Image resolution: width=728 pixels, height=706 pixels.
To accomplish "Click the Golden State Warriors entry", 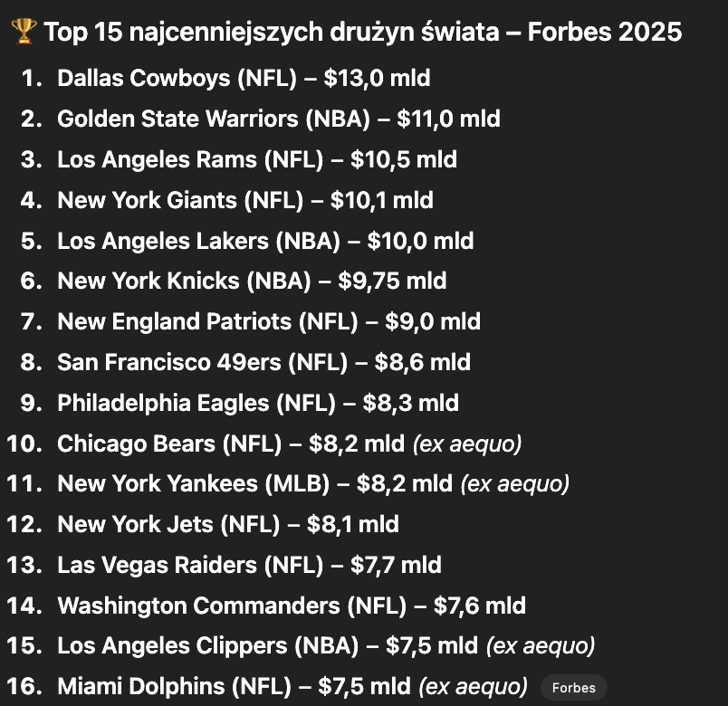I will coord(278,119).
